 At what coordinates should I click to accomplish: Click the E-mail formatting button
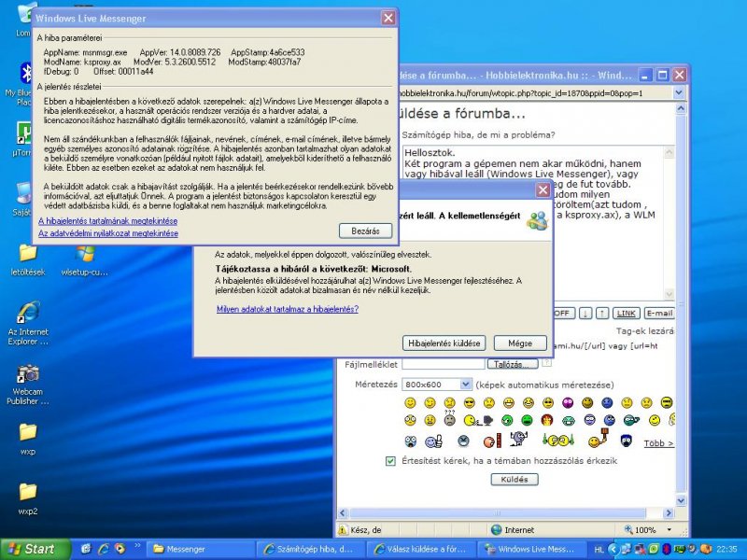click(x=659, y=313)
